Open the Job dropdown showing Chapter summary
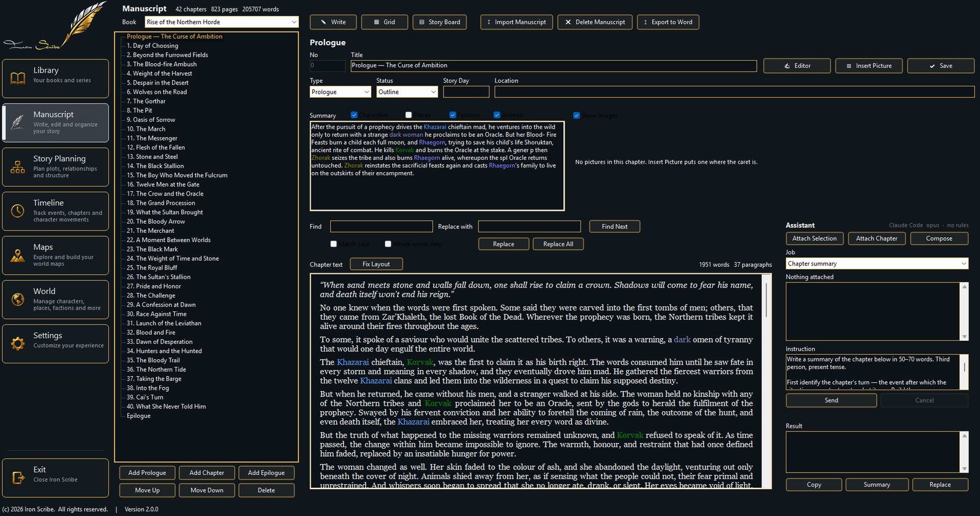This screenshot has height=516, width=980. click(x=877, y=264)
